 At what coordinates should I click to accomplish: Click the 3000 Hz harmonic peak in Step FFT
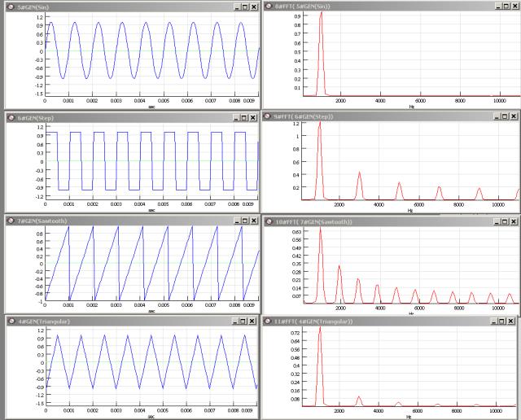[x=359, y=186]
